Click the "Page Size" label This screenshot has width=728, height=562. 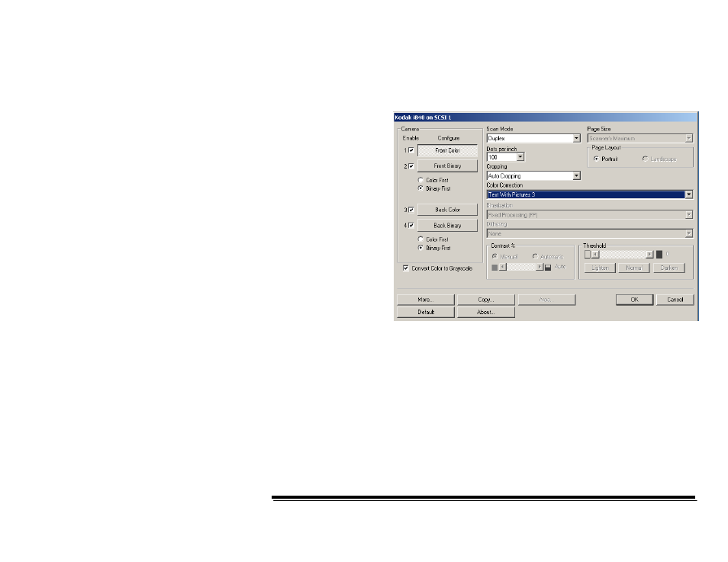point(599,129)
